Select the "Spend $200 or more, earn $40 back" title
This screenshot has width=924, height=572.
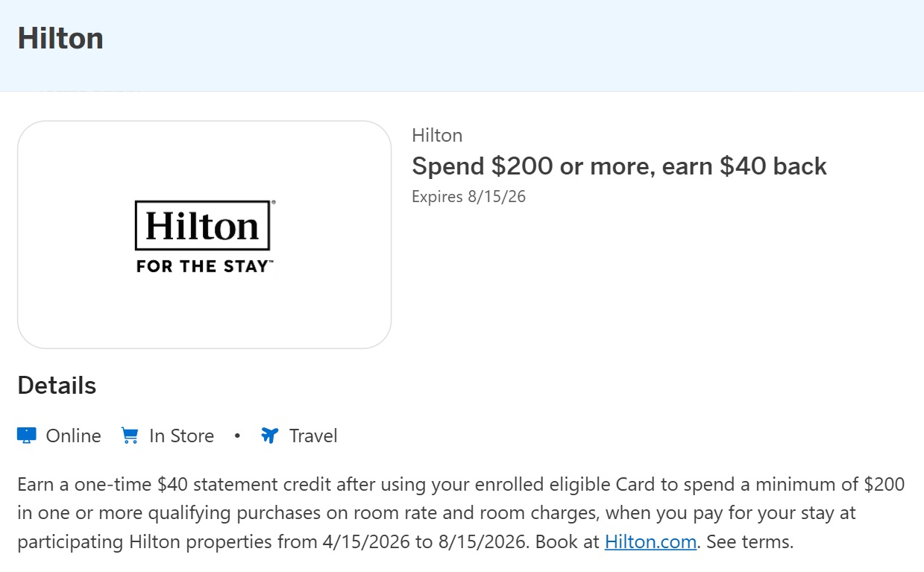[619, 166]
